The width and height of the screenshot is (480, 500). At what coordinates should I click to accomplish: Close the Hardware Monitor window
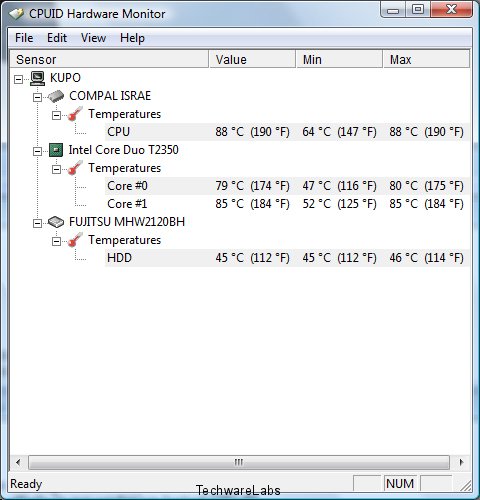point(451,9)
